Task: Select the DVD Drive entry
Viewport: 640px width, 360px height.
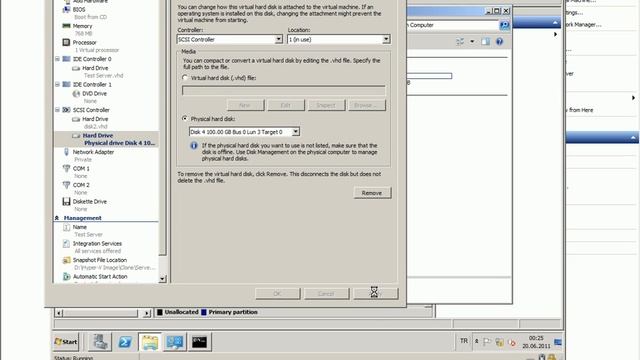Action: (x=94, y=93)
